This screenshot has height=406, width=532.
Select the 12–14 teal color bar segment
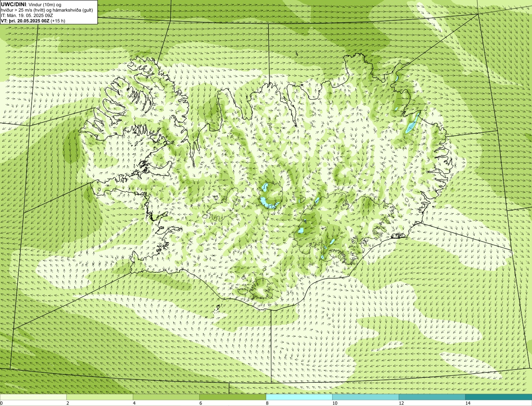[432, 397]
